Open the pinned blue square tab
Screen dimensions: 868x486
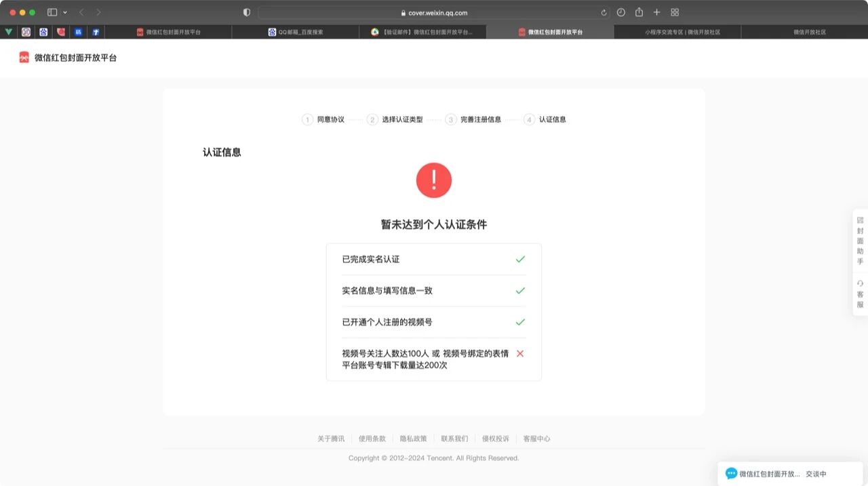78,32
